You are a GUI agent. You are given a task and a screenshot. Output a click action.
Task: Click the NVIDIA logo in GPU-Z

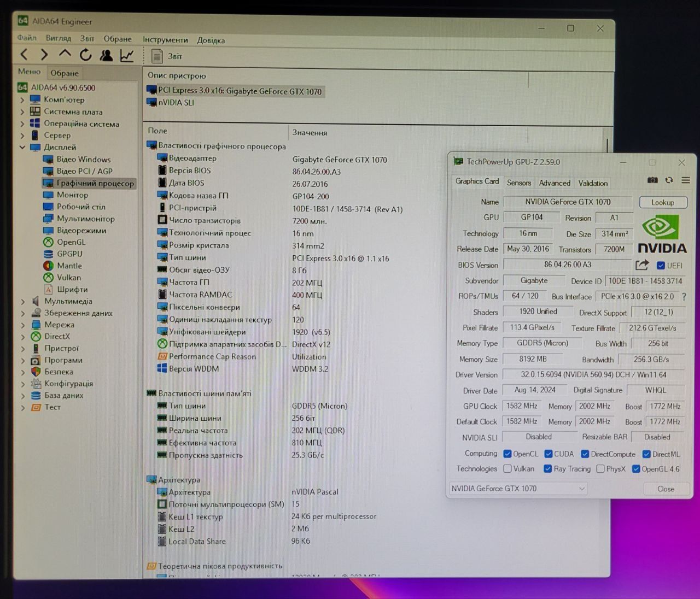(662, 234)
